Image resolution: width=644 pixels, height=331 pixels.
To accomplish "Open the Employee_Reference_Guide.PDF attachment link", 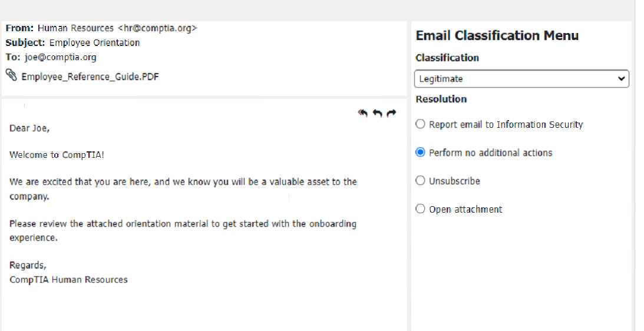I will [x=90, y=77].
